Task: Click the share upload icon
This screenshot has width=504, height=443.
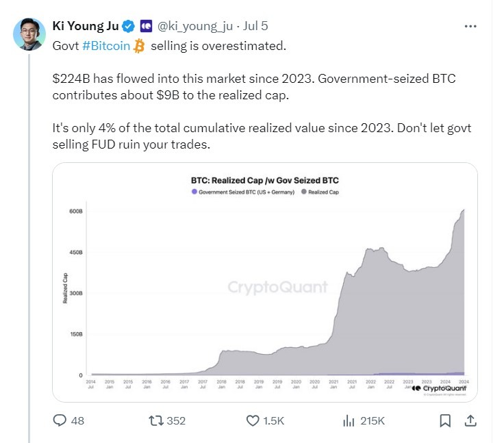Action: pyautogui.click(x=470, y=420)
